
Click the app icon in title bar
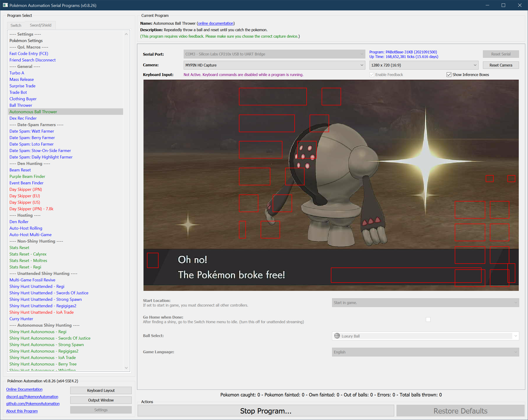tap(5, 5)
